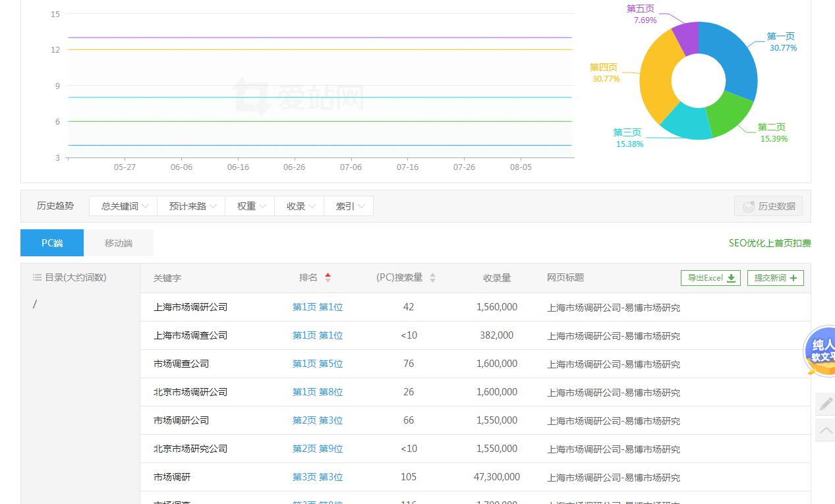The image size is (835, 504).
Task: Expand the 索引 dropdown
Action: 349,206
